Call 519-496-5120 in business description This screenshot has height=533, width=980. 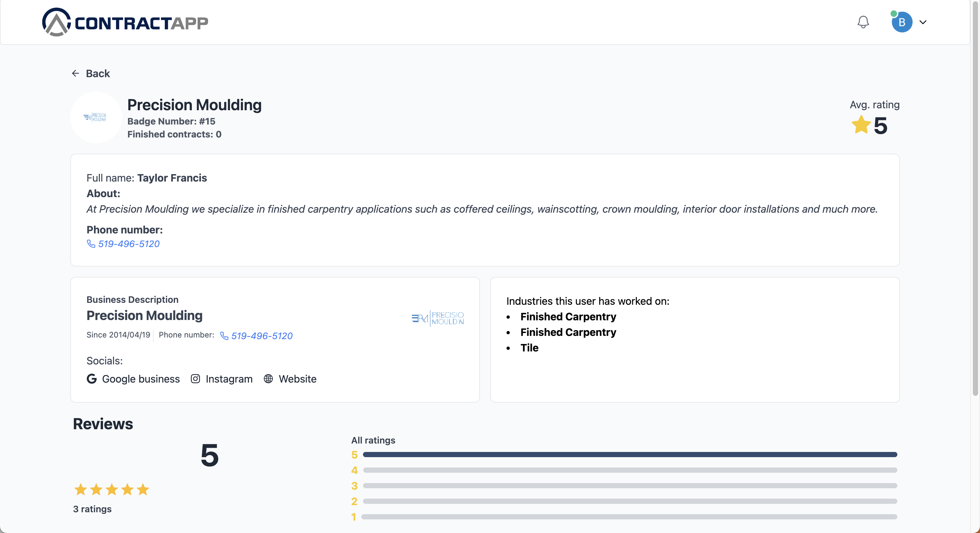(x=262, y=336)
